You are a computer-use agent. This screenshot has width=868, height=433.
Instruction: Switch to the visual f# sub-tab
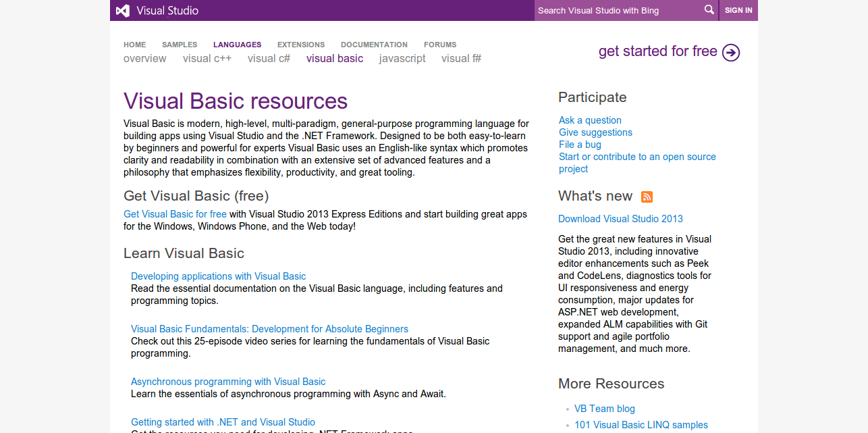462,59
